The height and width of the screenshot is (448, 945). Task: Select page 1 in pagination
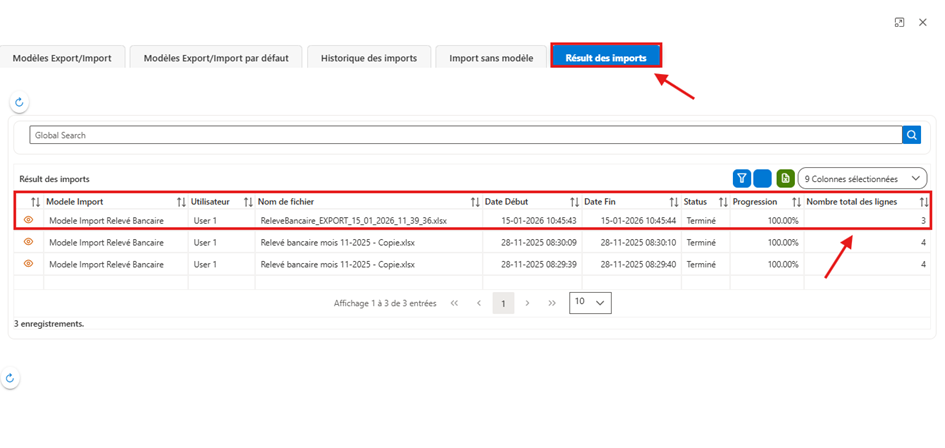pyautogui.click(x=503, y=303)
